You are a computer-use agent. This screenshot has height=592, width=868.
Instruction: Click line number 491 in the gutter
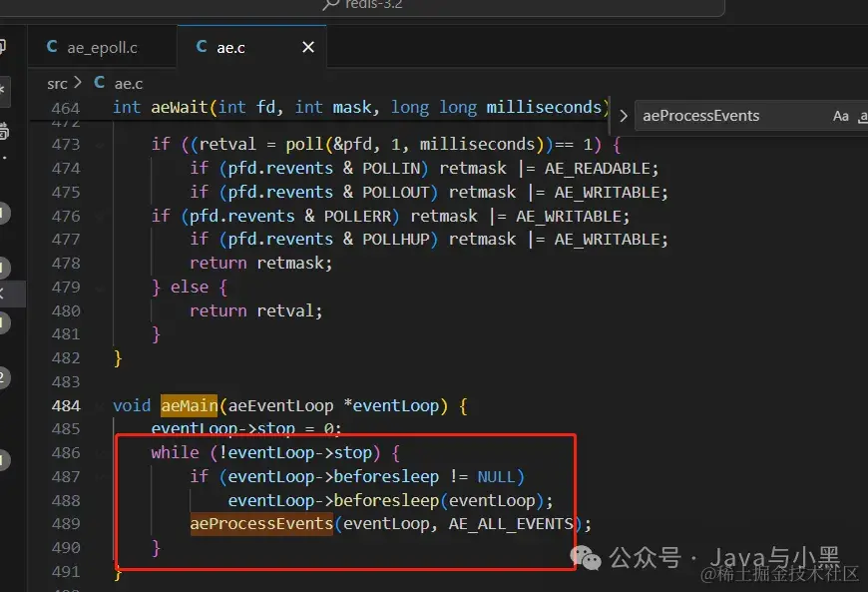[66, 571]
